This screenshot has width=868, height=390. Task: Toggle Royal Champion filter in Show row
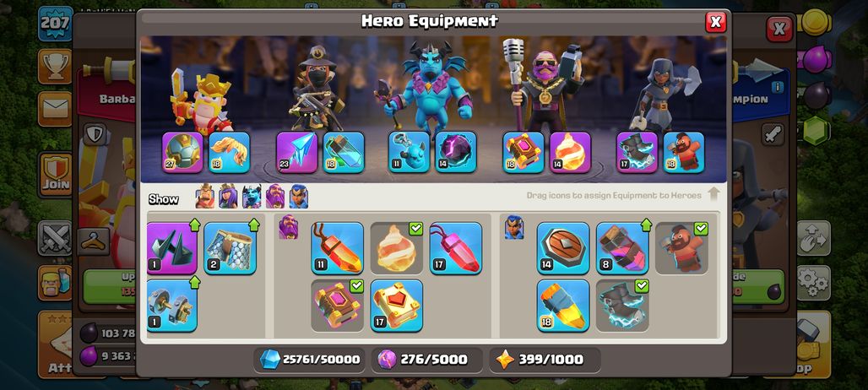point(298,197)
